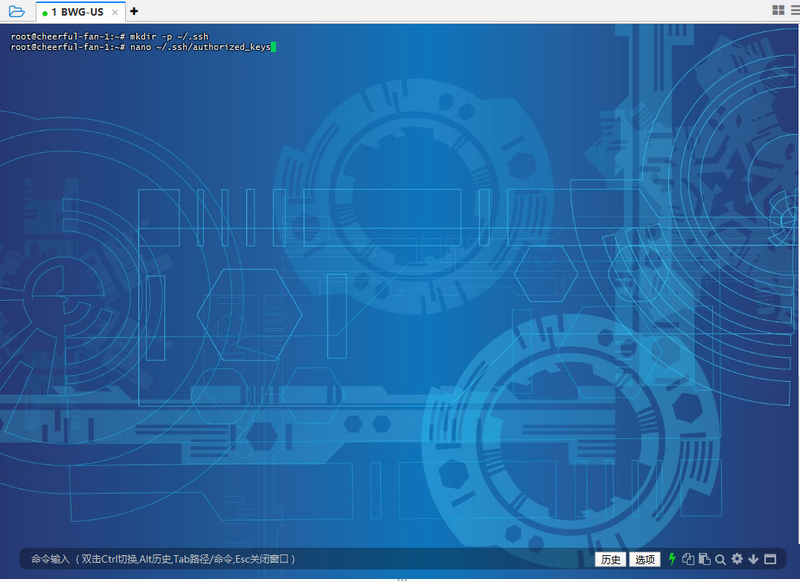Toggle the split-window layout icon
The image size is (800, 582).
tap(770, 559)
